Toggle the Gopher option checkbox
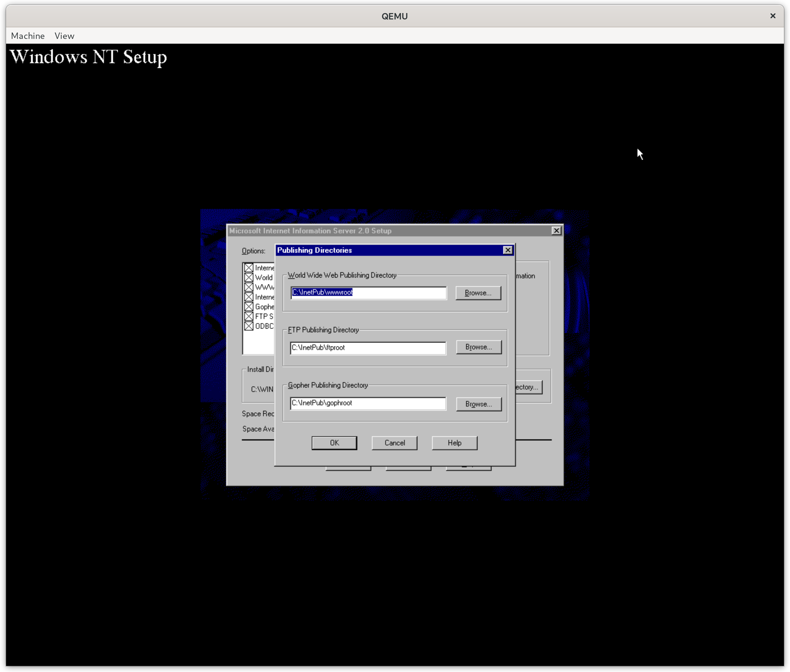Screen dimensions: 790x672 249,307
